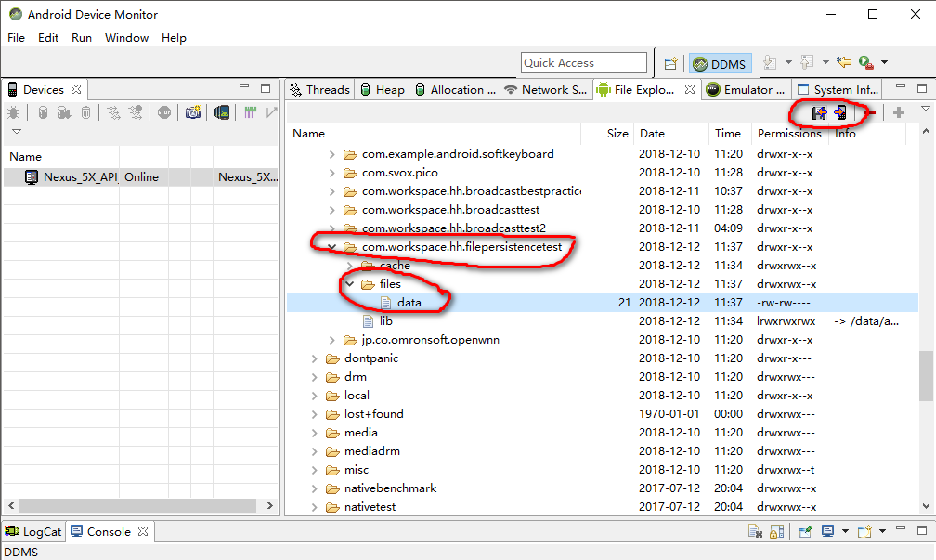Collapse the files folder
The image size is (936, 560).
350,283
